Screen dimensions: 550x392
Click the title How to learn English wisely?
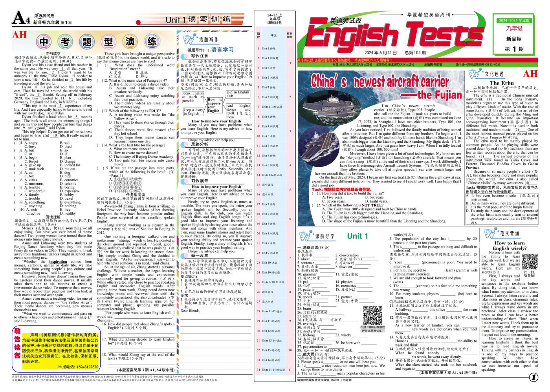coord(510,246)
